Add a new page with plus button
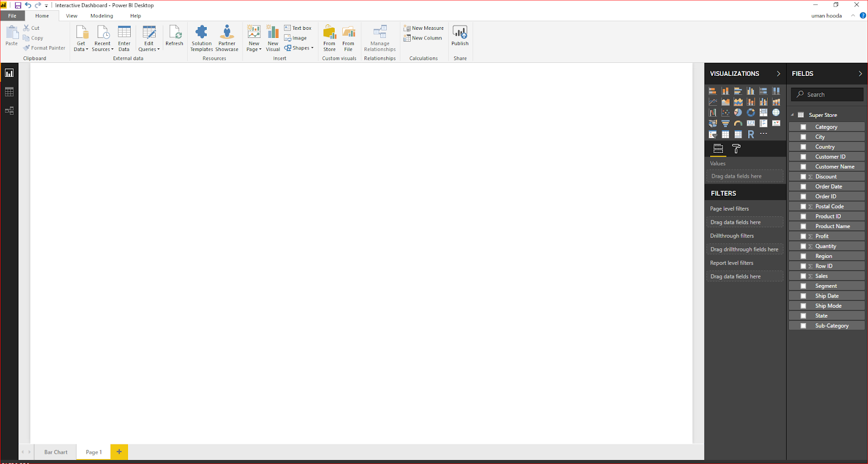Image resolution: width=868 pixels, height=464 pixels. (x=119, y=452)
